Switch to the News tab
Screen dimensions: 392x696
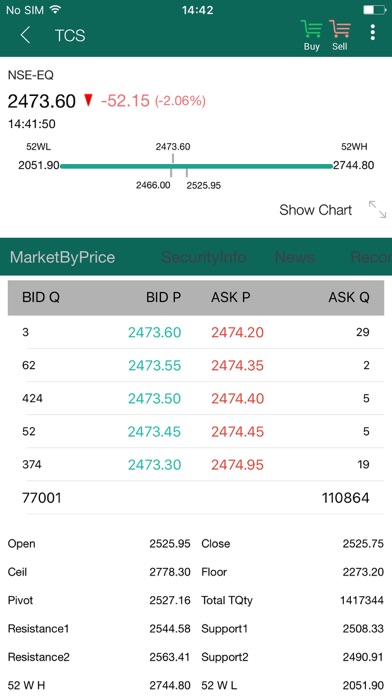coord(295,257)
